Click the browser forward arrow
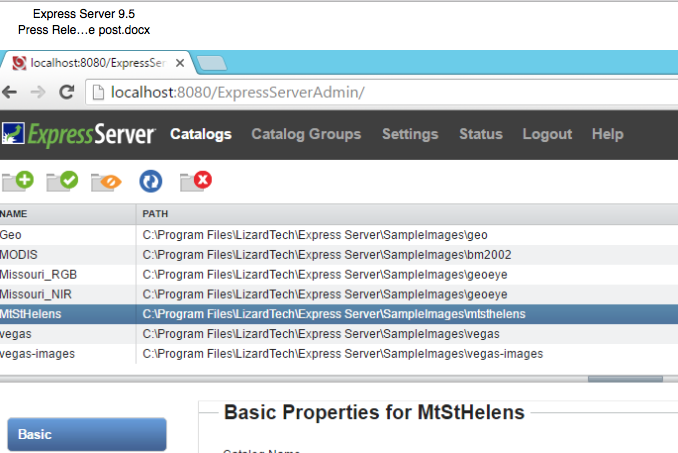Image resolution: width=678 pixels, height=453 pixels. 38,92
